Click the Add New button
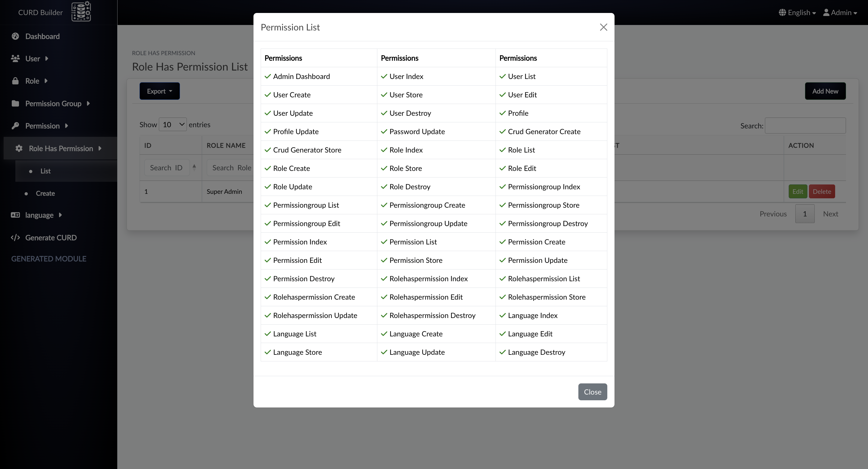The height and width of the screenshot is (469, 868). (x=825, y=91)
